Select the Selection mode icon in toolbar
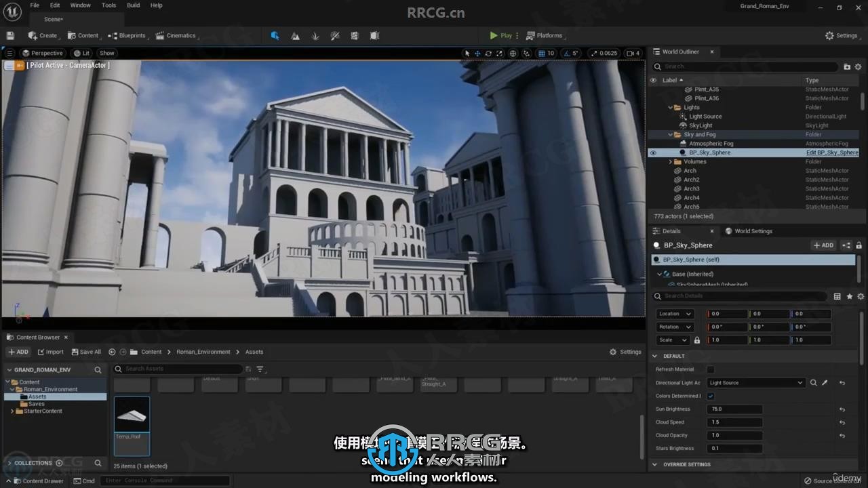868x488 pixels. [x=275, y=35]
